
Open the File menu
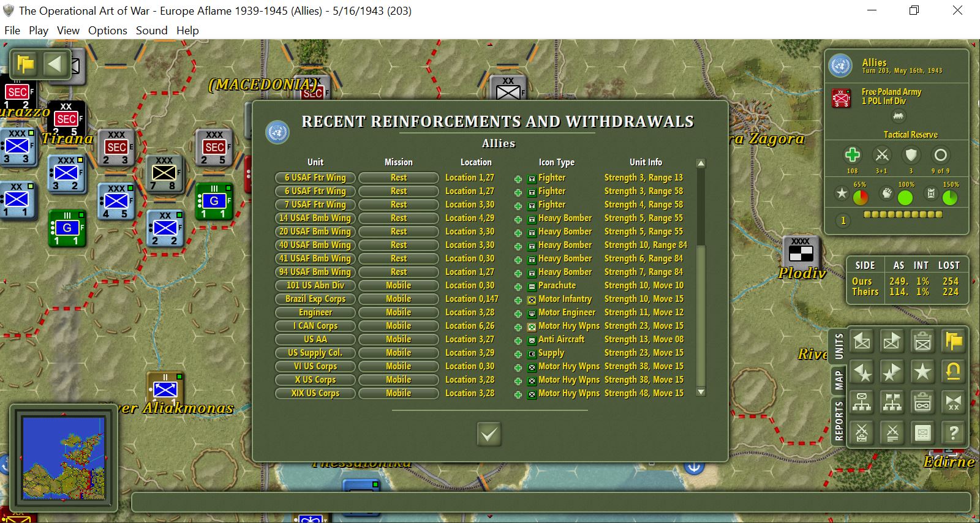(x=12, y=30)
